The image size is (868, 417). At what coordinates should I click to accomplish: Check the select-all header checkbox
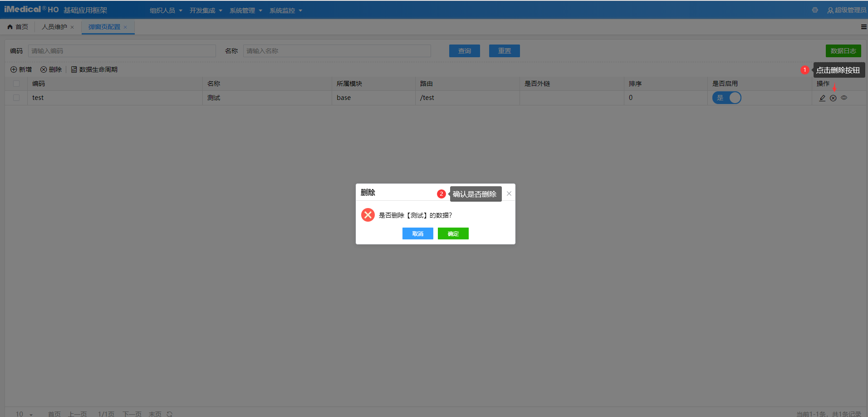coord(16,84)
